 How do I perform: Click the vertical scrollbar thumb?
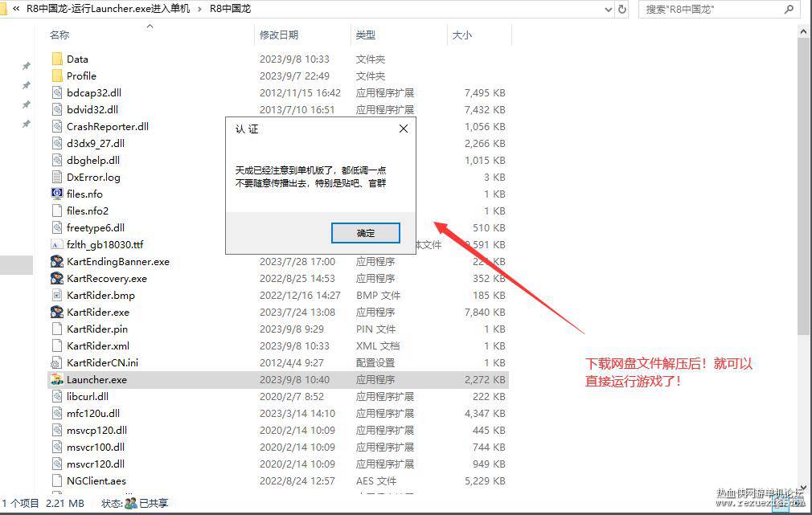803,186
